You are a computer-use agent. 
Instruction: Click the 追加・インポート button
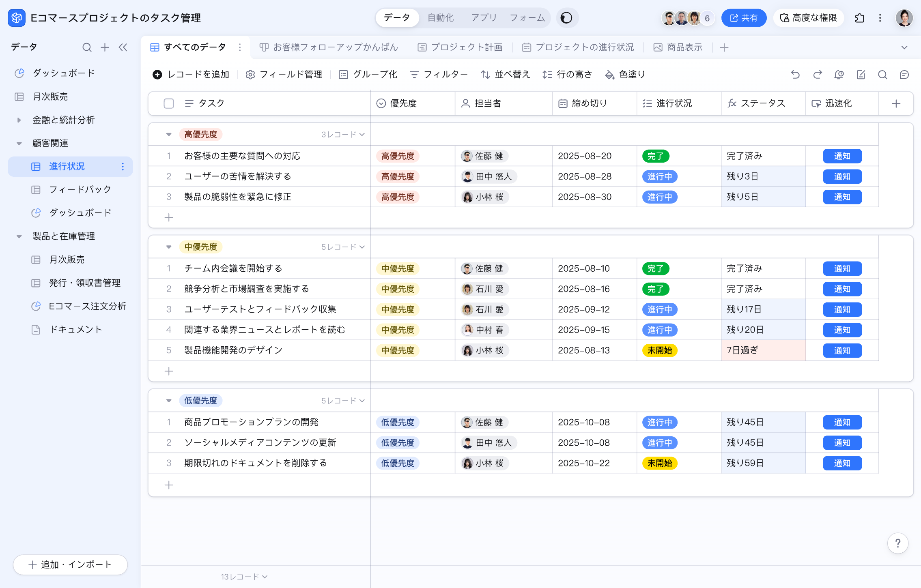(x=70, y=564)
